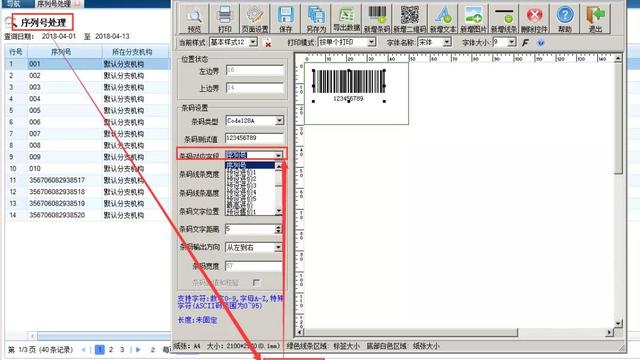Click 所在分支机构 column header
This screenshot has height=360, width=640.
[x=132, y=52]
